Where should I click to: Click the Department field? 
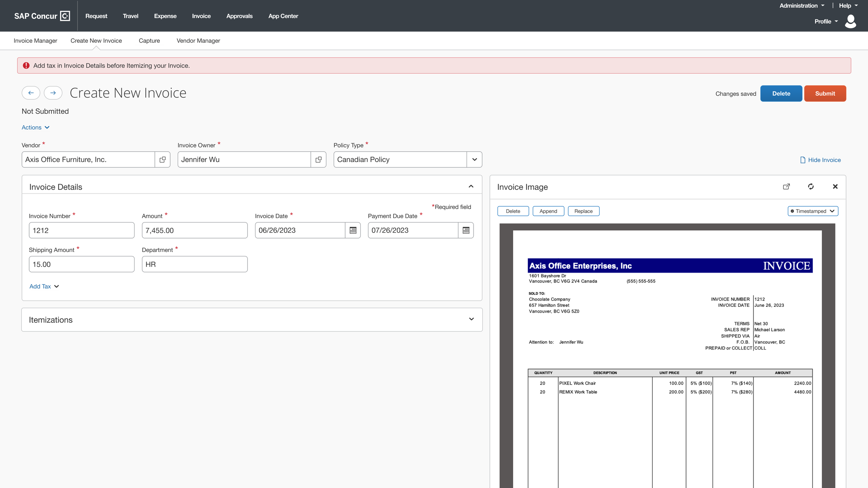pos(194,264)
